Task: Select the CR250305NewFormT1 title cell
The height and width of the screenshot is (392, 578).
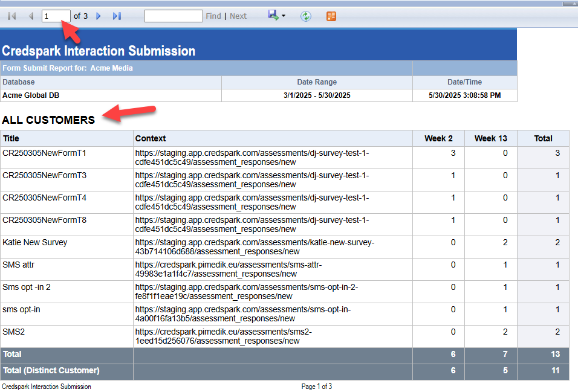Action: pyautogui.click(x=45, y=153)
